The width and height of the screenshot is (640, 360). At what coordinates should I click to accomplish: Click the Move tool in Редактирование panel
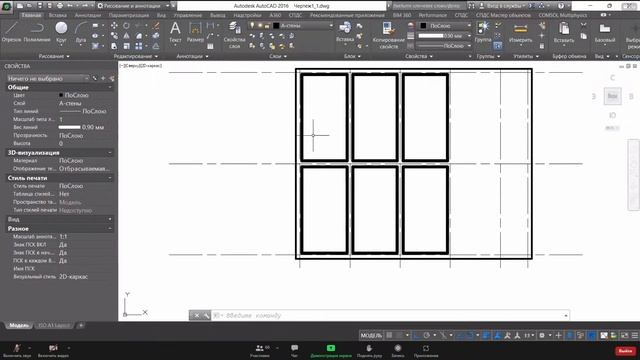click(114, 26)
